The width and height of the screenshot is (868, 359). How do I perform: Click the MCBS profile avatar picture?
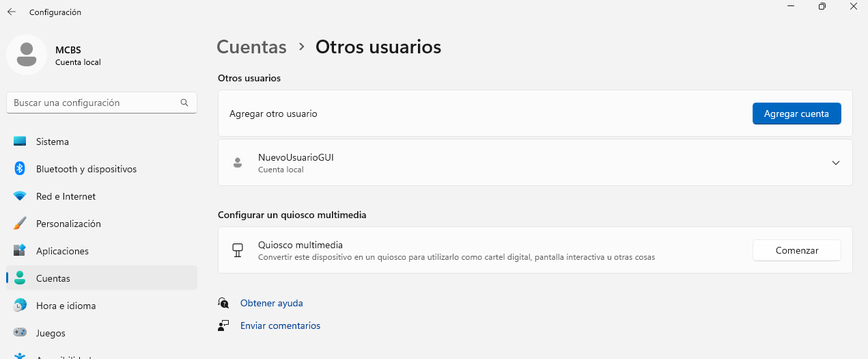[27, 55]
